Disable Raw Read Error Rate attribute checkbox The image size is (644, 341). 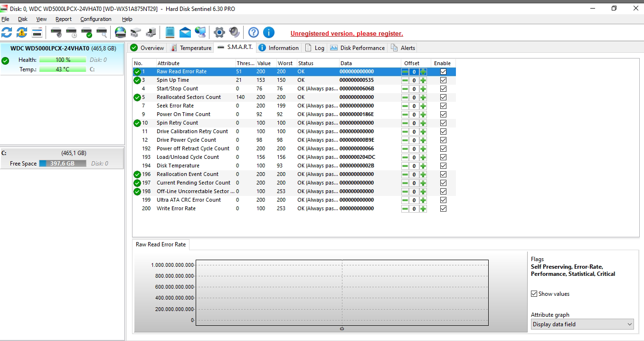click(443, 72)
